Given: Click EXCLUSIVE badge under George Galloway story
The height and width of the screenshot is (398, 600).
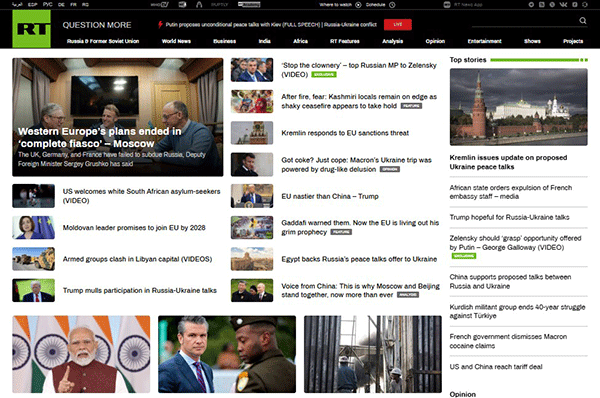Looking at the screenshot, I should (464, 256).
